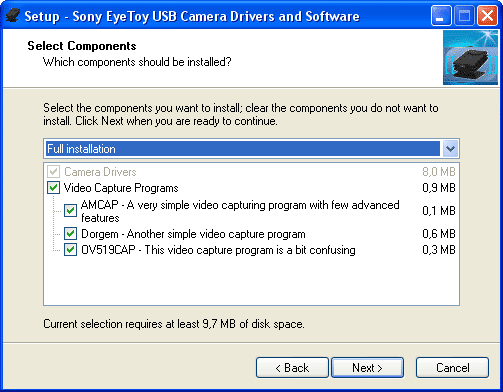The width and height of the screenshot is (503, 392).
Task: Click the EyeToy camera image in header
Action: [470, 57]
